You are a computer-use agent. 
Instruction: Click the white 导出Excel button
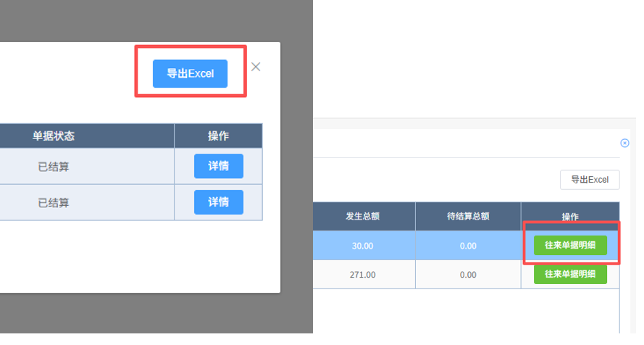click(590, 180)
